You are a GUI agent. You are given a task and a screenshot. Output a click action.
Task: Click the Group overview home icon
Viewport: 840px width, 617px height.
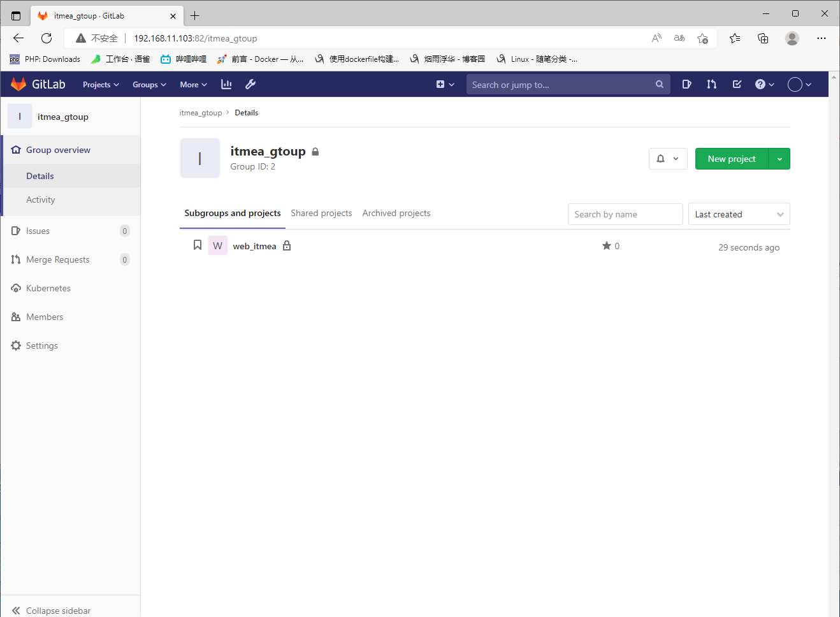click(x=16, y=150)
